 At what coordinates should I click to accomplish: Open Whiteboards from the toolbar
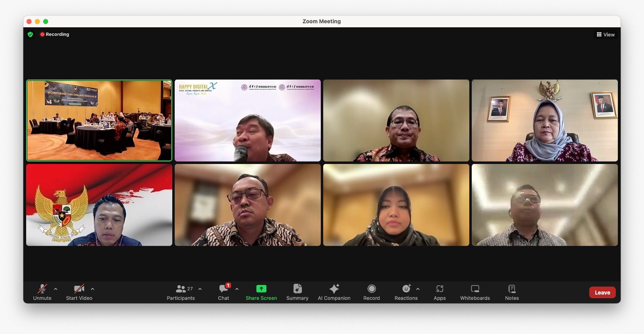pos(475,292)
